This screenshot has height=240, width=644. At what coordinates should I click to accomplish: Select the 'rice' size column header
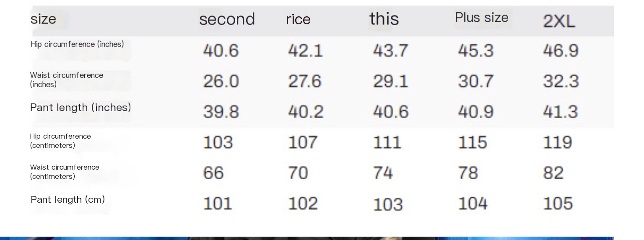tap(298, 19)
